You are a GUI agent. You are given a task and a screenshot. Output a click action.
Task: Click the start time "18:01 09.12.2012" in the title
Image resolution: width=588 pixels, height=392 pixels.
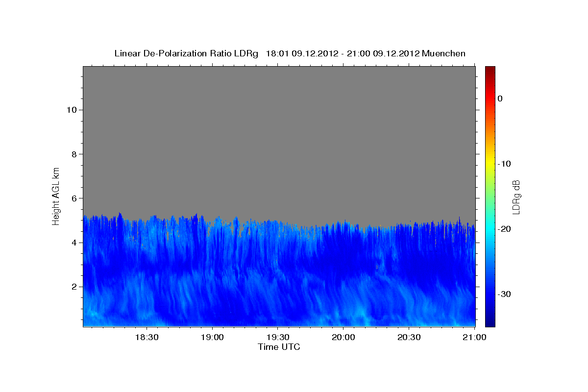tap(301, 53)
